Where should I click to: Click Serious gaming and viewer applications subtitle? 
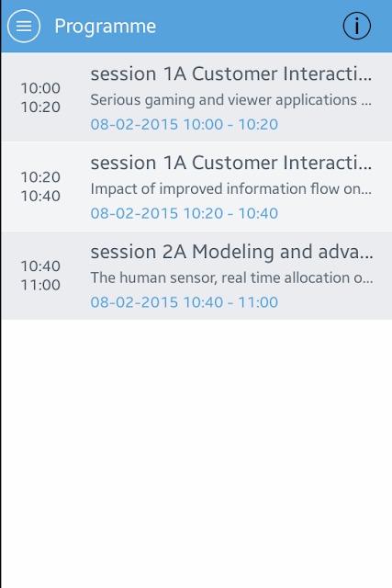point(231,100)
